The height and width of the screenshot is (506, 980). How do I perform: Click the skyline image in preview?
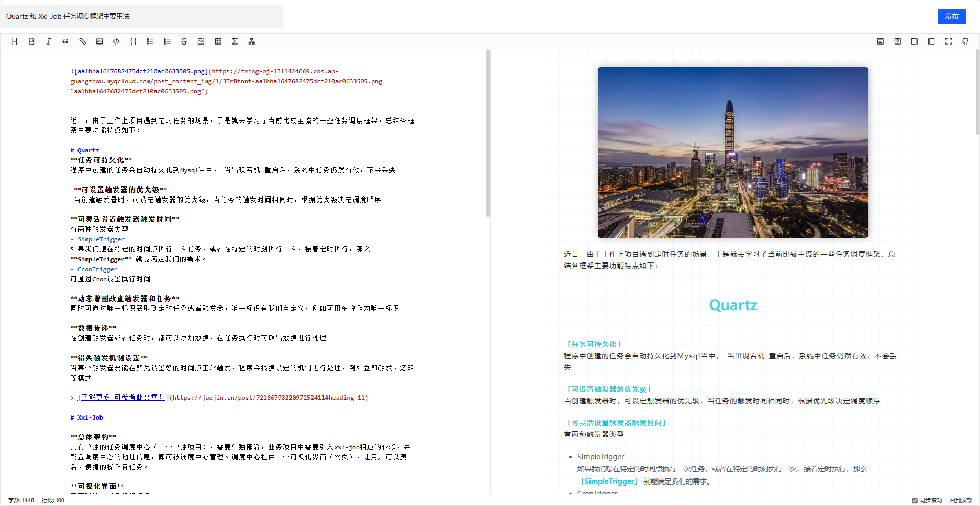click(733, 152)
